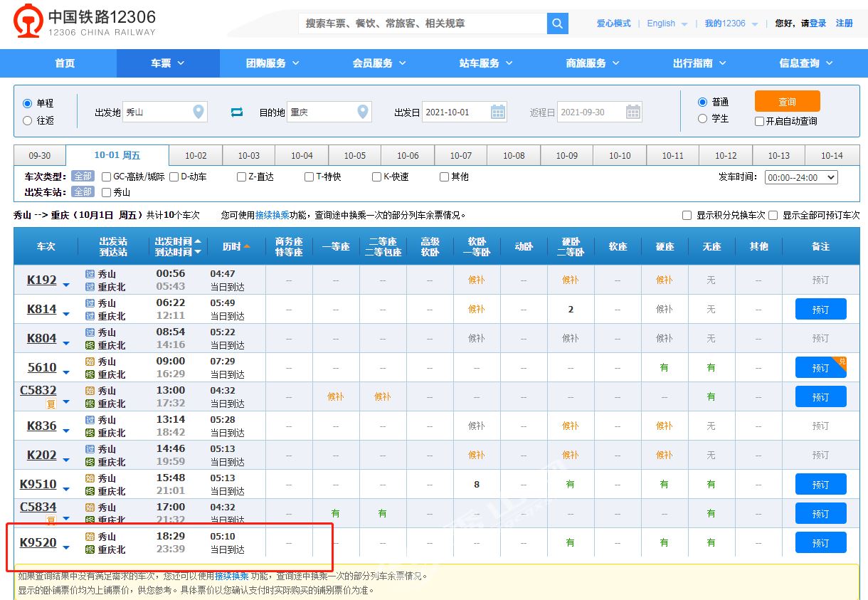Expand the 团购服务 navigation menu
Screen dimensions: 868x600
[x=273, y=63]
